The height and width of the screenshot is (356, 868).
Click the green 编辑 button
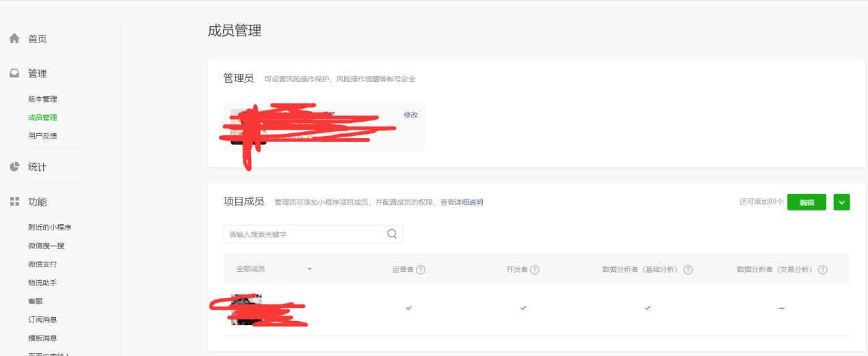click(x=806, y=202)
